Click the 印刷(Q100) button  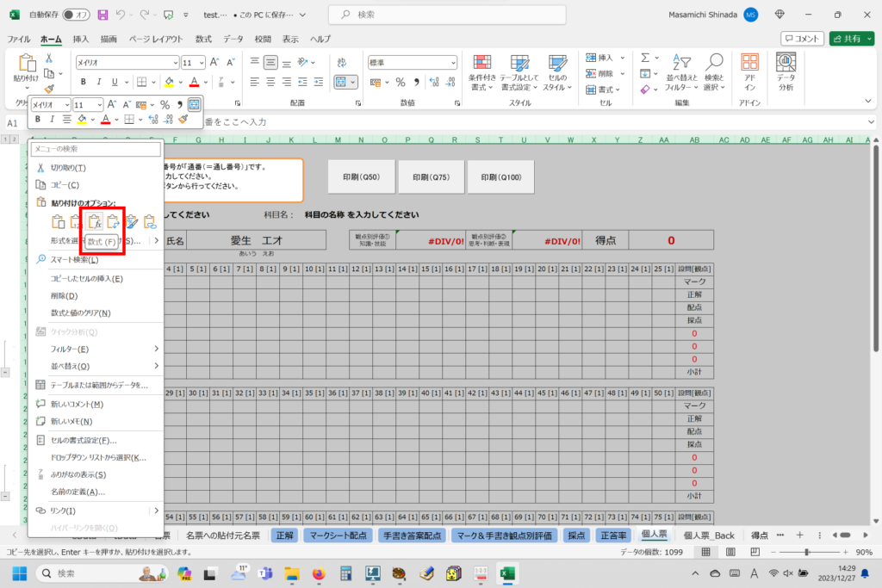[500, 177]
